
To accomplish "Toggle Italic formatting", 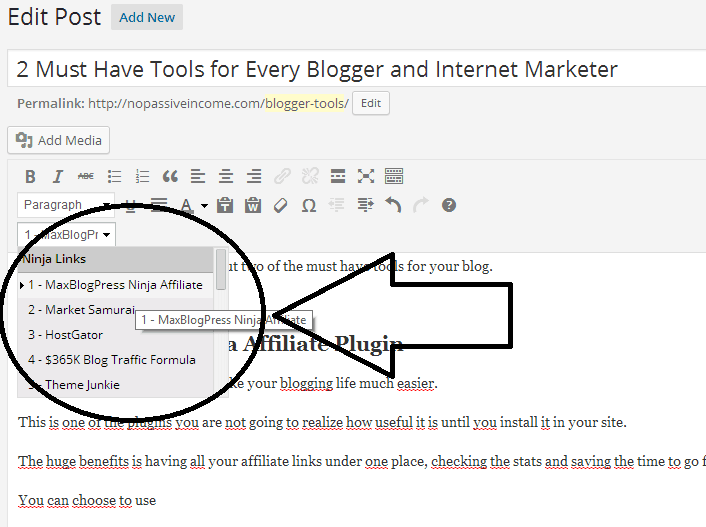I will click(x=58, y=176).
